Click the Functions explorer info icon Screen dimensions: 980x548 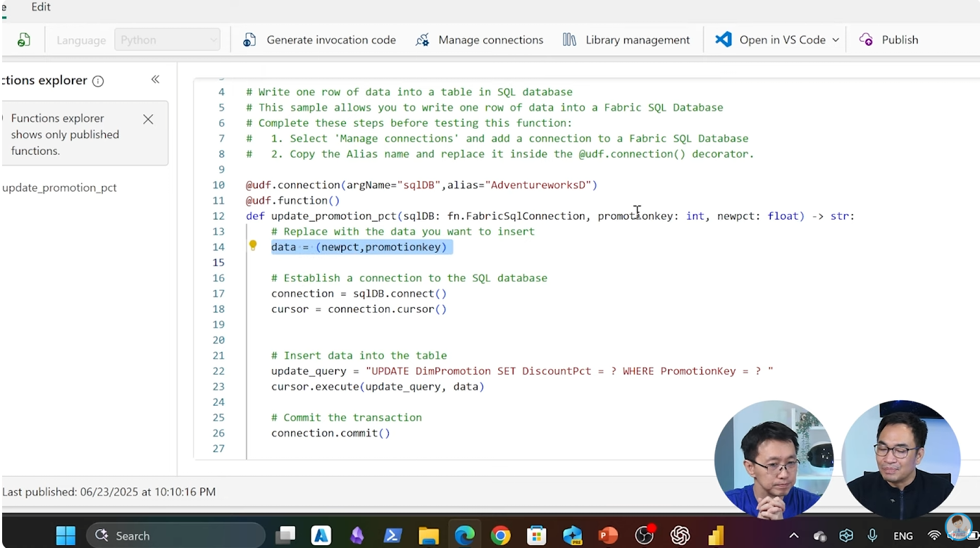pyautogui.click(x=98, y=81)
